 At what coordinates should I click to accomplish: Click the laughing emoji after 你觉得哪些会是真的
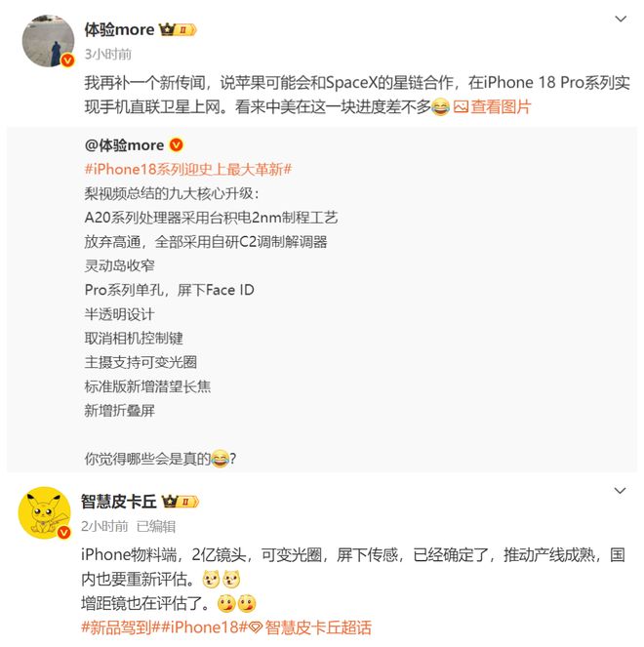[220, 459]
